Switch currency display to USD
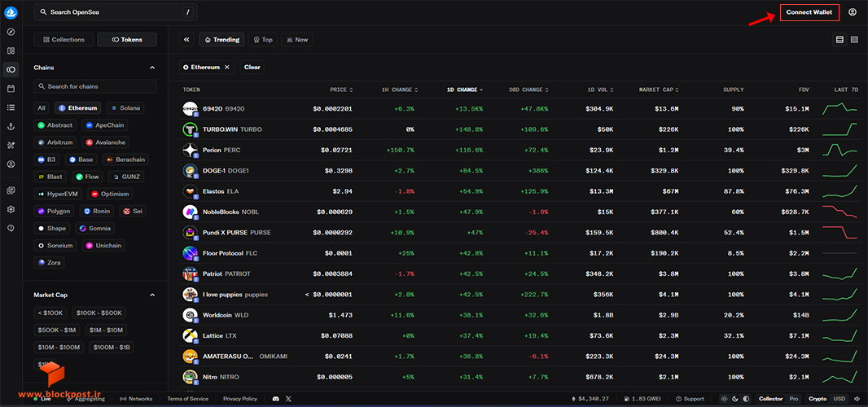 tap(840, 399)
